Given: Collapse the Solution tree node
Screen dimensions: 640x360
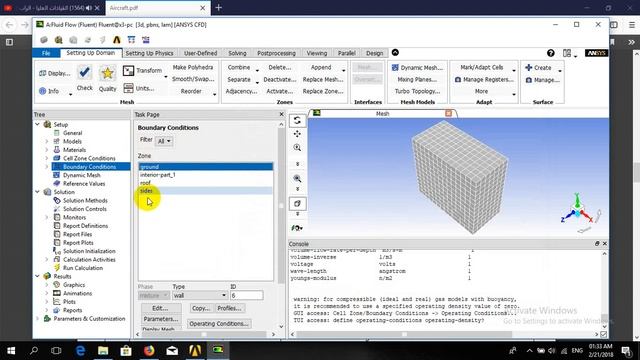Looking at the screenshot, I should coord(38,192).
